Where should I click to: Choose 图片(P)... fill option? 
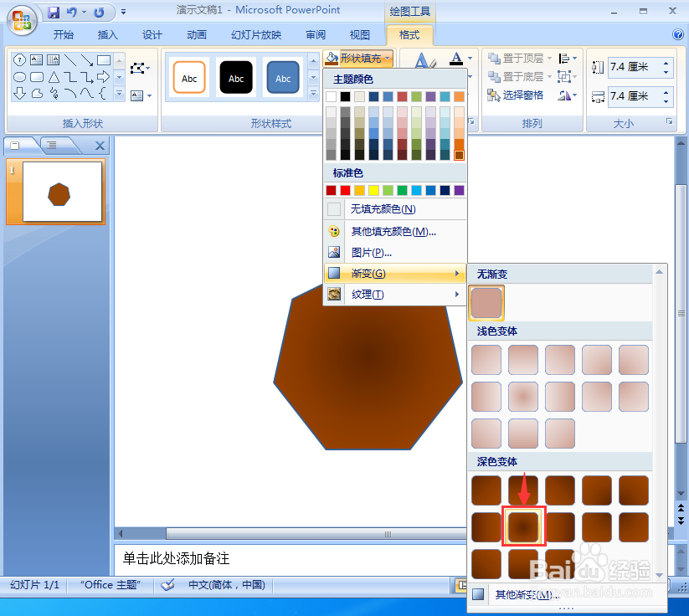[395, 253]
